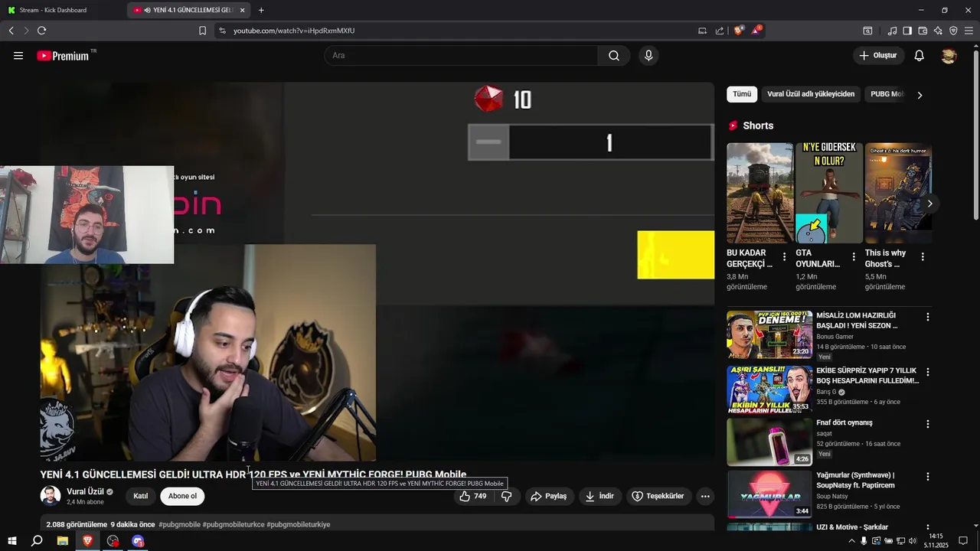Open new browser tab with plus
980x551 pixels.
tap(261, 10)
